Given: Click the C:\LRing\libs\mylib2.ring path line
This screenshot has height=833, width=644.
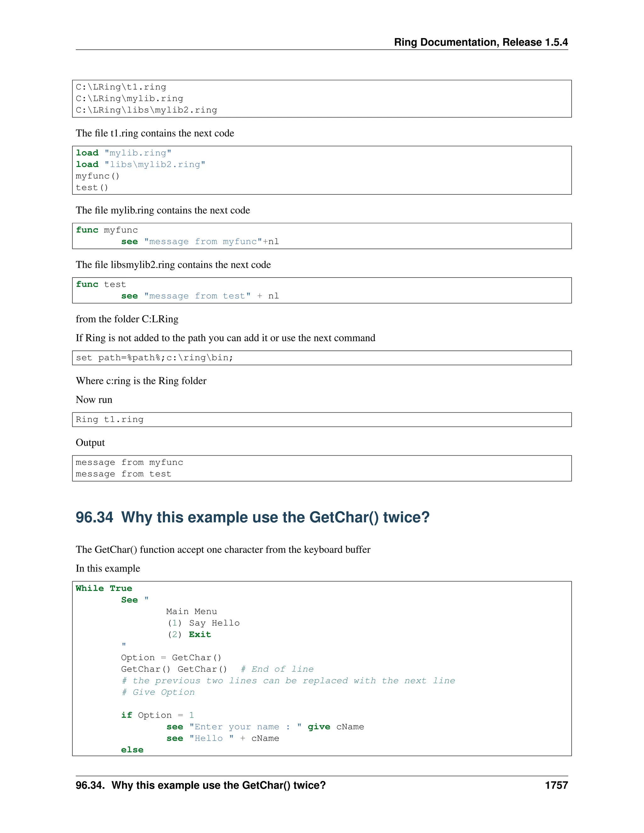Looking at the screenshot, I should tap(146, 110).
